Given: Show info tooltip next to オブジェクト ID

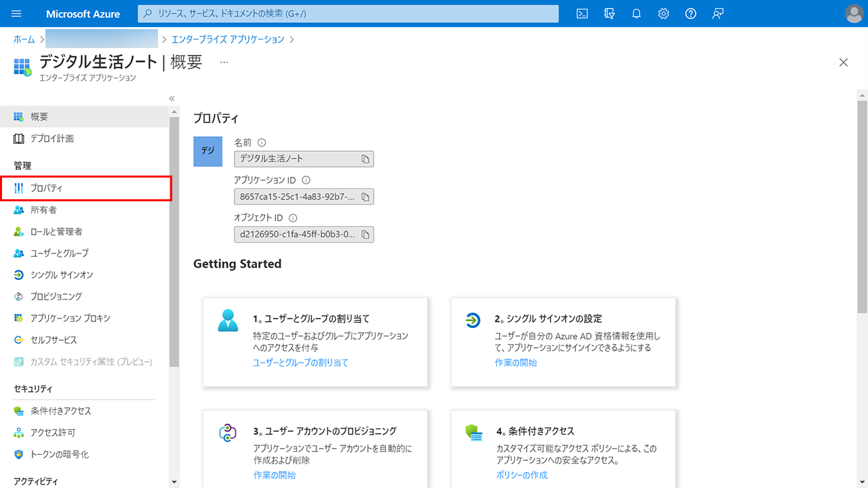Looking at the screenshot, I should (293, 218).
